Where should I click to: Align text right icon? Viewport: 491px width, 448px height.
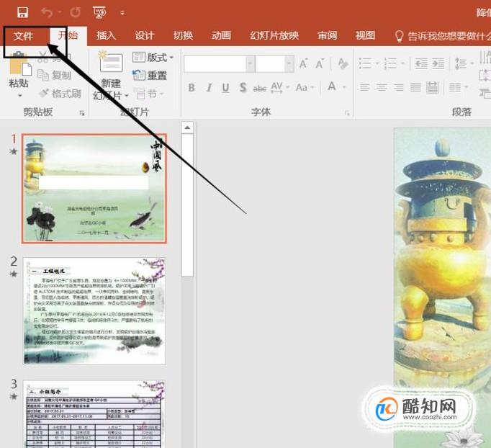pos(398,87)
